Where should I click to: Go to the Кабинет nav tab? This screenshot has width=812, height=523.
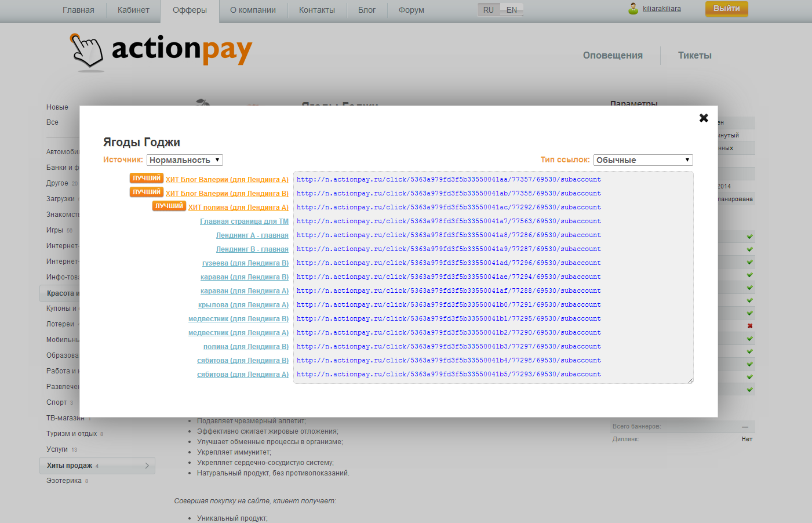click(x=133, y=10)
